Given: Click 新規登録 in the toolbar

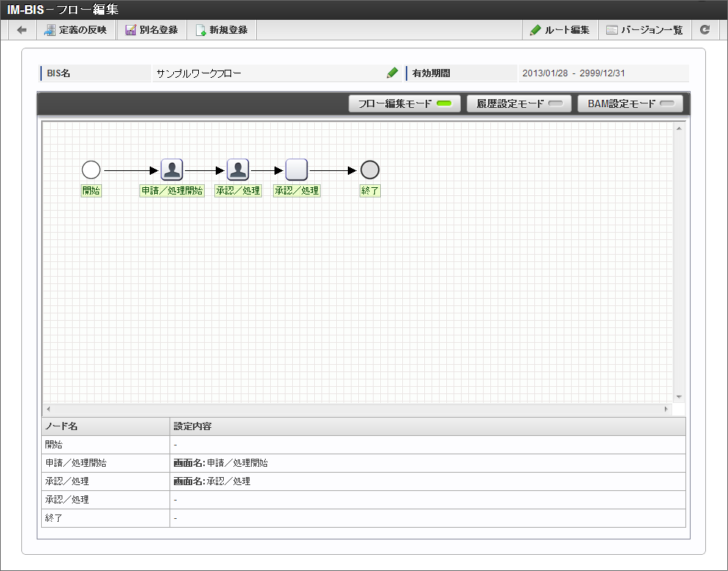Looking at the screenshot, I should pyautogui.click(x=221, y=30).
